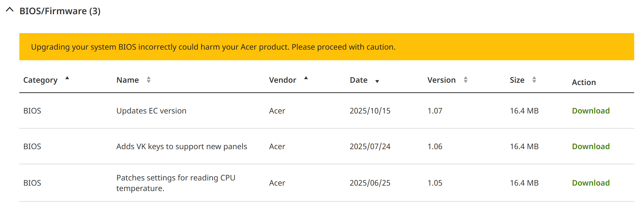This screenshot has width=644, height=205.
Task: Download BIOS version 1.07
Action: tap(591, 111)
